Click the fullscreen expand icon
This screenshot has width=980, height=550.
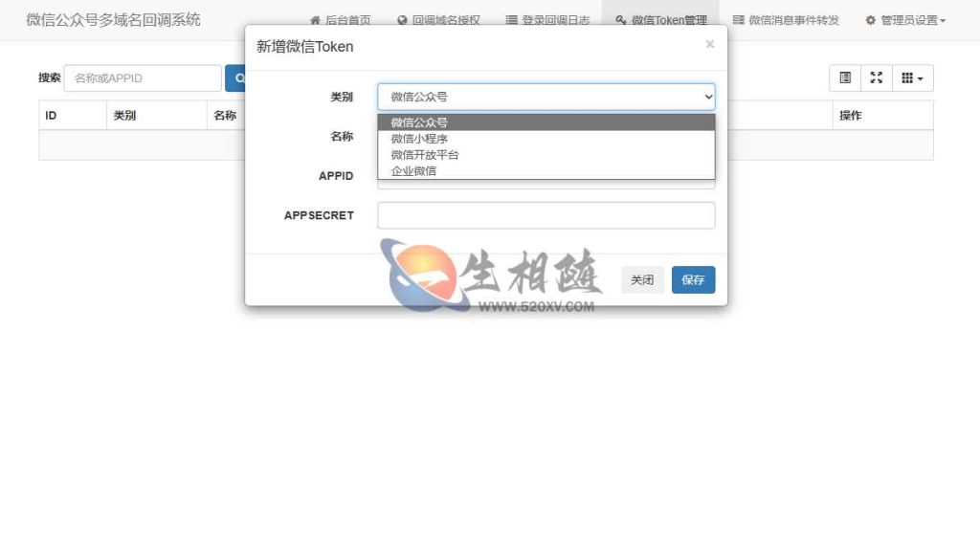tap(877, 78)
